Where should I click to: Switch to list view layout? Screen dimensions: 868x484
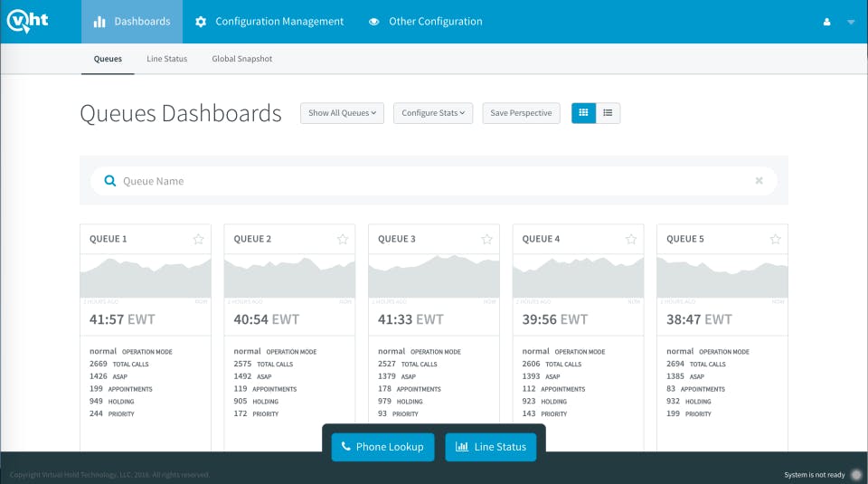pyautogui.click(x=608, y=113)
